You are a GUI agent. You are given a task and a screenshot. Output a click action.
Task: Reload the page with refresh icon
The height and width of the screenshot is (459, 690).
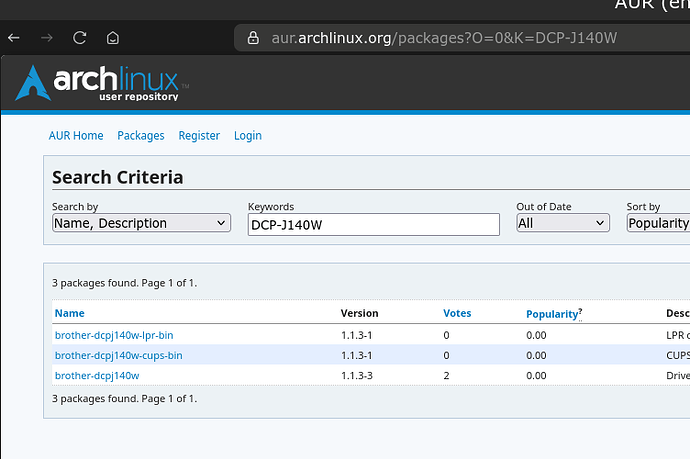tap(79, 38)
